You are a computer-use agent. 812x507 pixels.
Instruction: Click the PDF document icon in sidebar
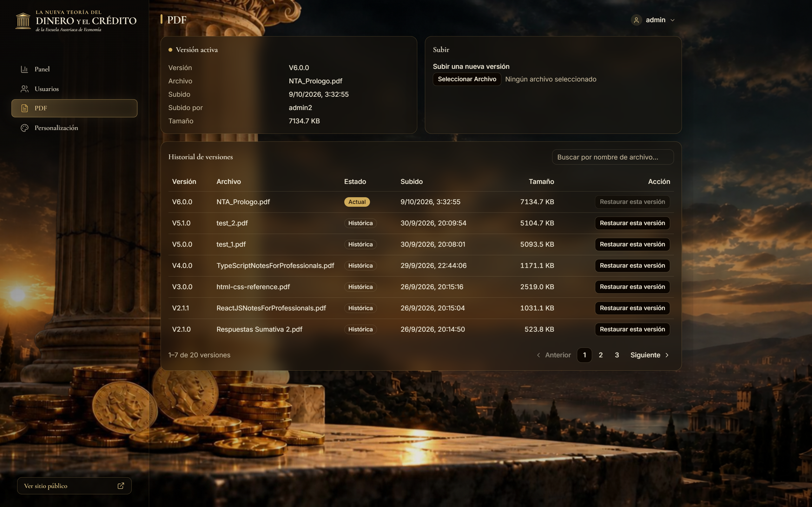[24, 108]
